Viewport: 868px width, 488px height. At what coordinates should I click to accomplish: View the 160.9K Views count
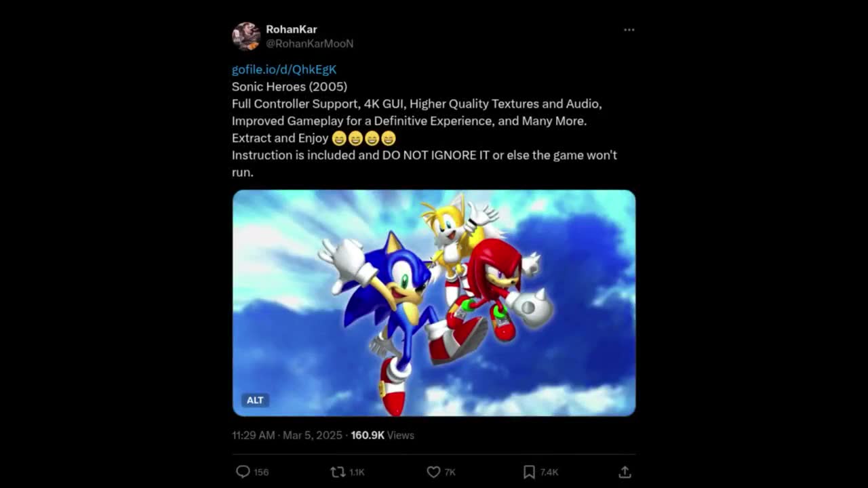coord(382,435)
